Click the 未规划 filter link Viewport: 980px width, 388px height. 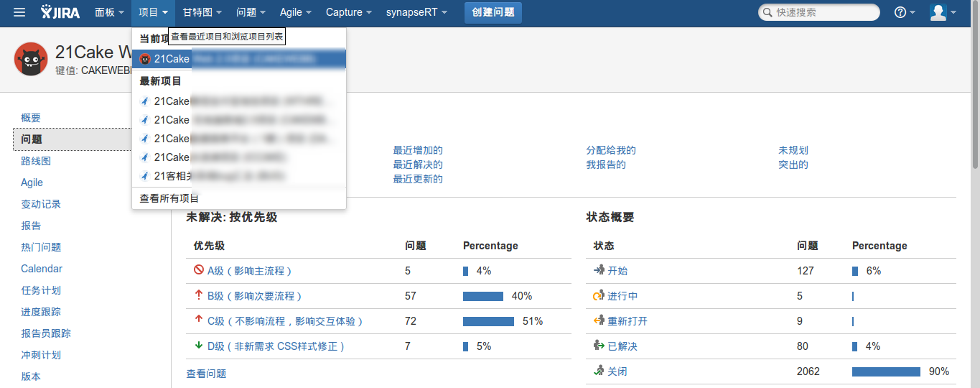click(793, 150)
